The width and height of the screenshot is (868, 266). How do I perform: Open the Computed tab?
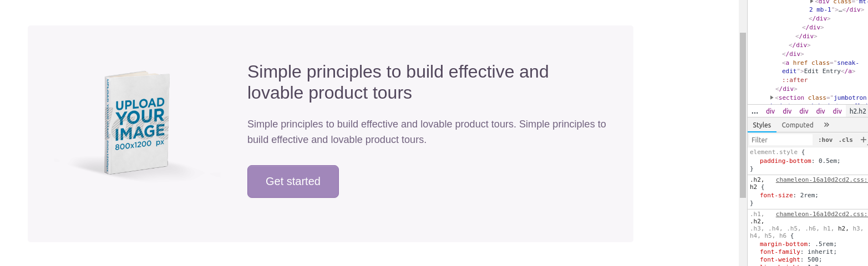797,125
